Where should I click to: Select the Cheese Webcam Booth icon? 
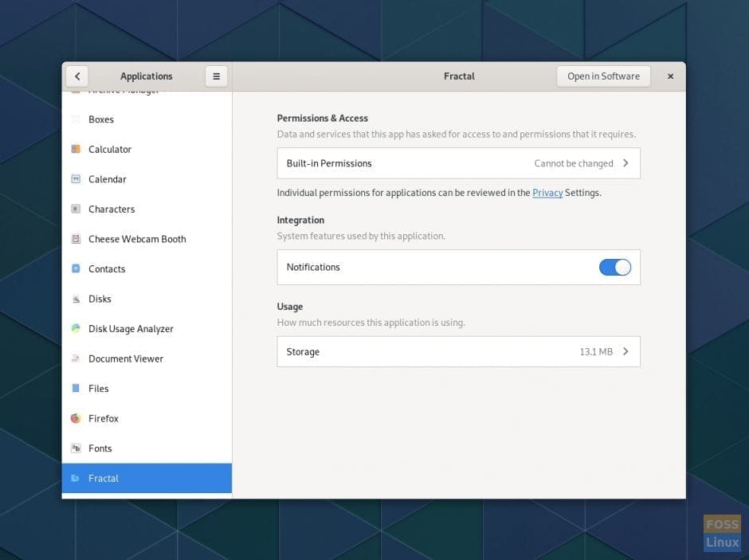tap(76, 239)
